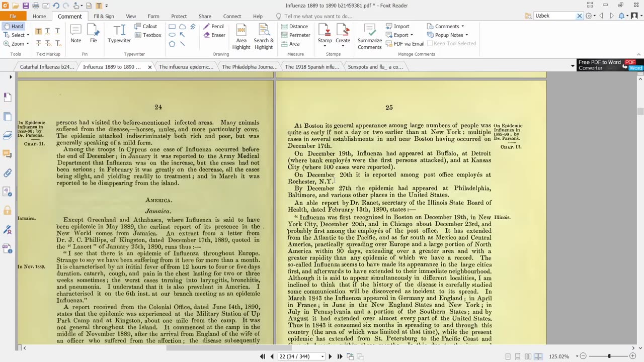Choose the Arrow drawing tool
Screen dimensions: 644x362
(182, 35)
